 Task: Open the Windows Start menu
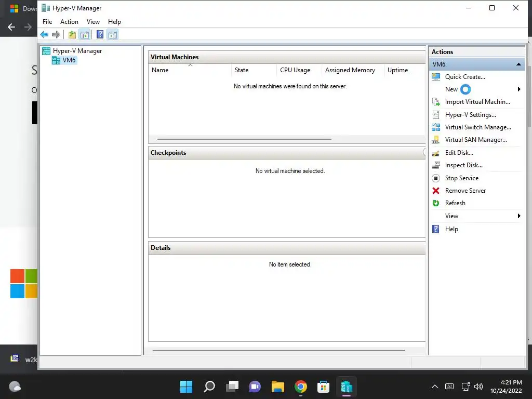tap(186, 387)
